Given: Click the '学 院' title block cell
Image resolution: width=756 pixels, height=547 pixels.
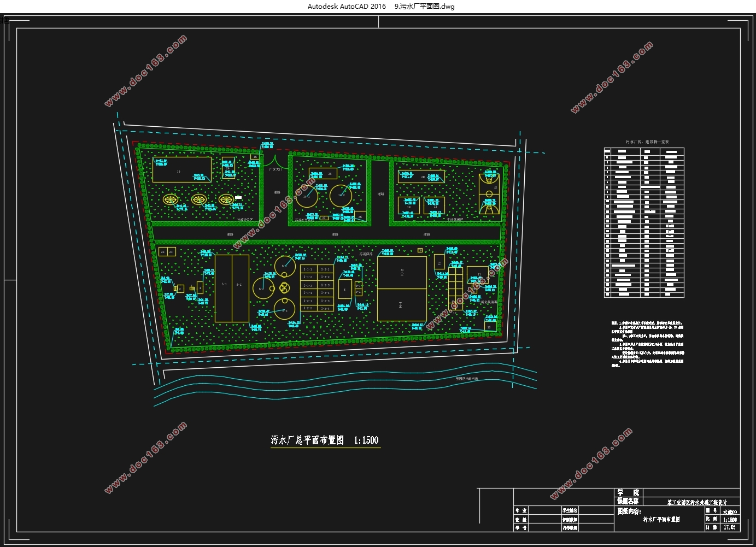Looking at the screenshot, I should pyautogui.click(x=628, y=492).
